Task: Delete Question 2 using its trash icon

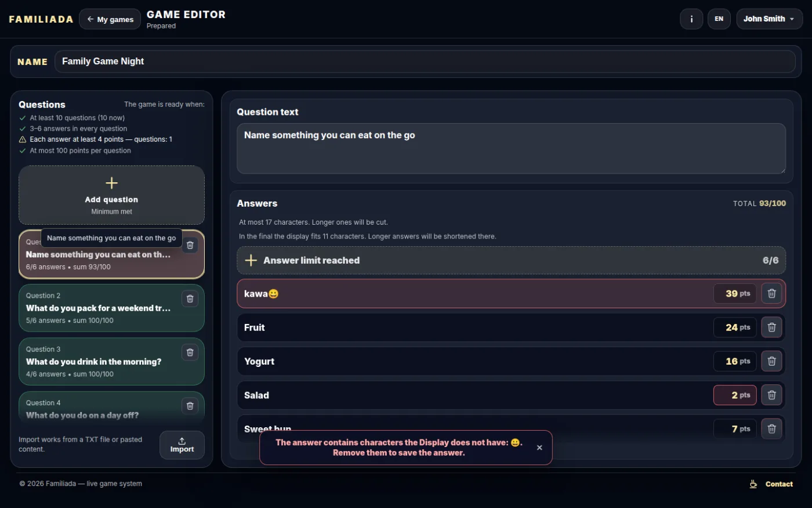Action: [x=190, y=298]
